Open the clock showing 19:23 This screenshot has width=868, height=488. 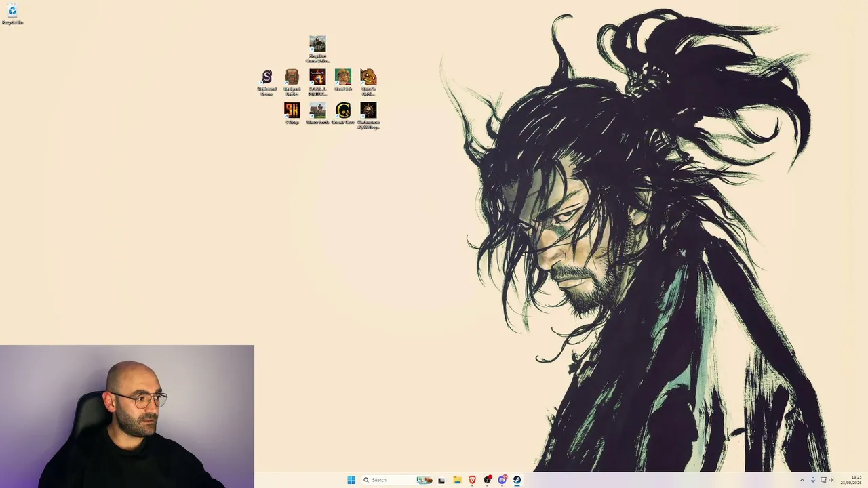[x=851, y=480]
